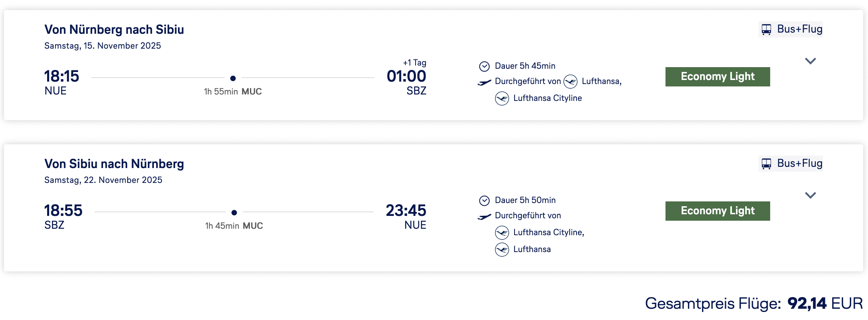Click bus icon on the outbound flight card

pyautogui.click(x=766, y=29)
